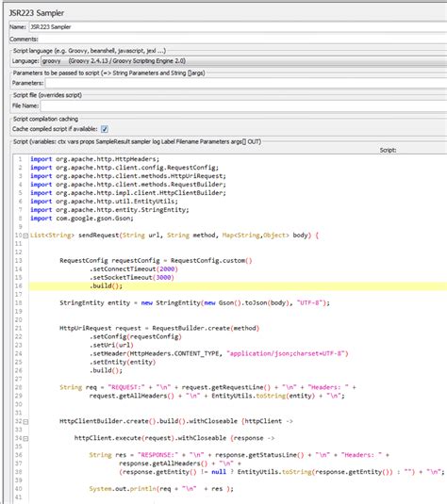447x504 pixels.
Task: Click line number 18 in the gutter
Action: tap(18, 302)
